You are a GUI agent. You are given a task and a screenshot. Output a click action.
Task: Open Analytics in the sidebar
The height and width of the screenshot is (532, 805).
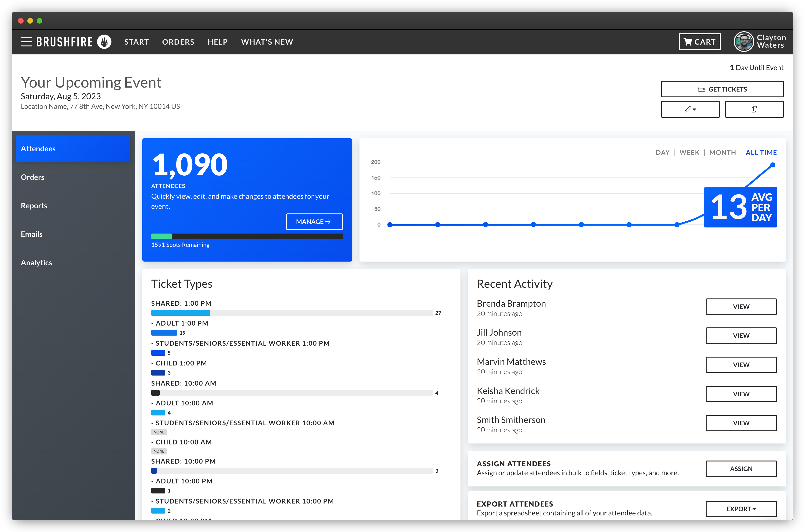(36, 262)
